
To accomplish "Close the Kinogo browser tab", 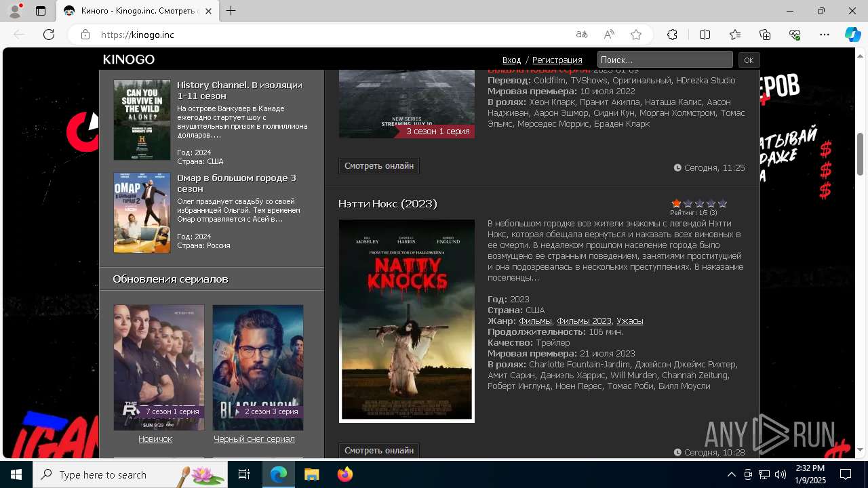I will [x=210, y=11].
